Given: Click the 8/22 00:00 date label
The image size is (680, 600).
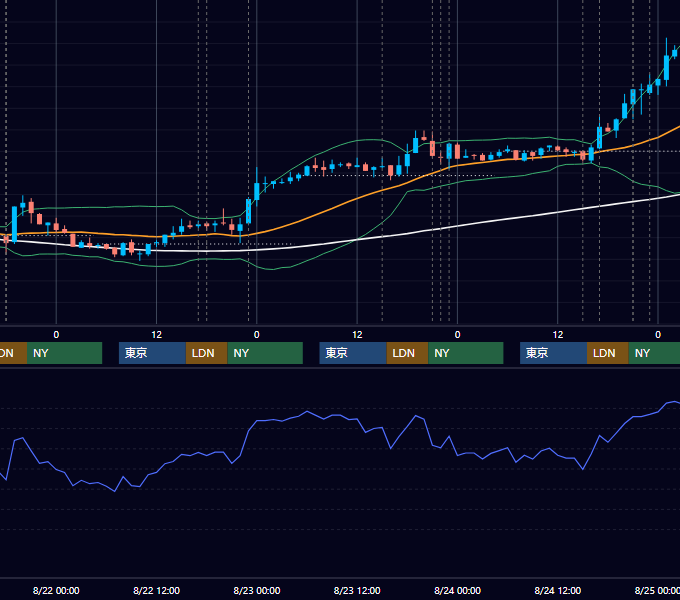Looking at the screenshot, I should (x=56, y=590).
